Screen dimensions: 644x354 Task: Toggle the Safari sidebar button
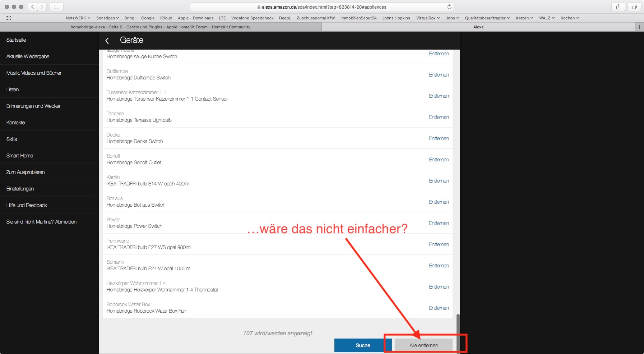(x=56, y=7)
